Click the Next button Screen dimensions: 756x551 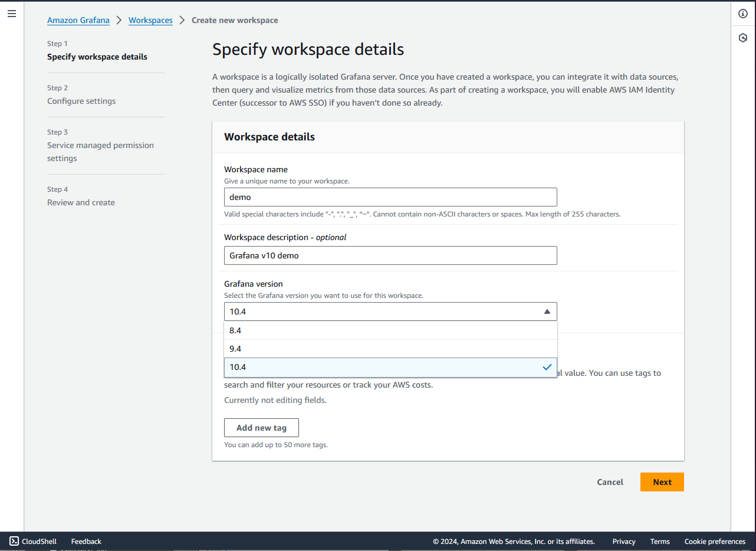[662, 481]
